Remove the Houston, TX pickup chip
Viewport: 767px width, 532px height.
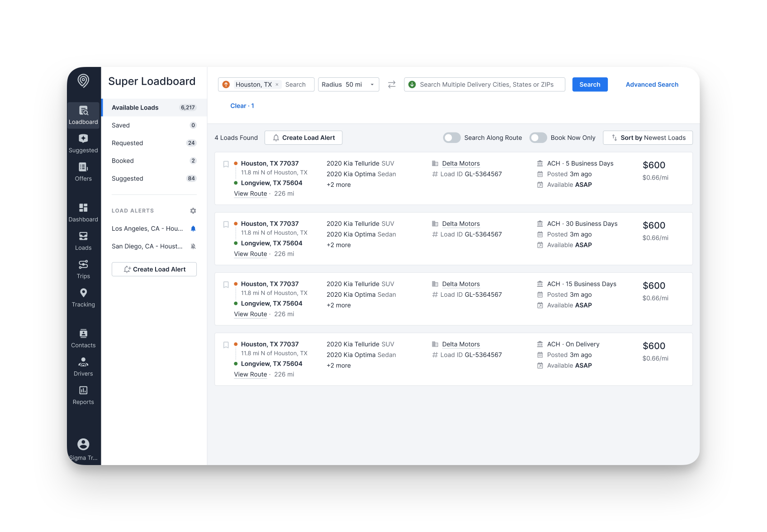[277, 85]
